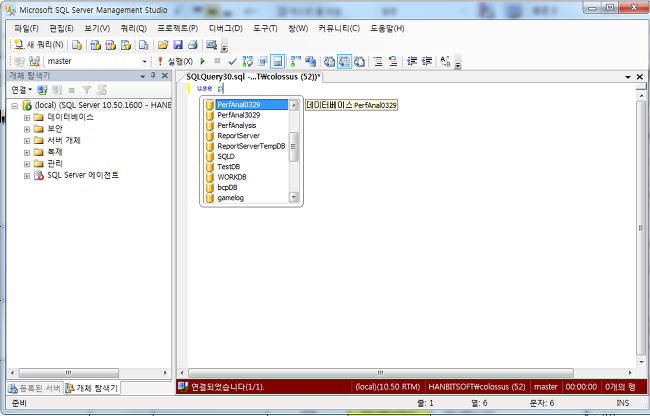
Task: Click the Cancel Executing Query stop icon
Action: (217, 61)
